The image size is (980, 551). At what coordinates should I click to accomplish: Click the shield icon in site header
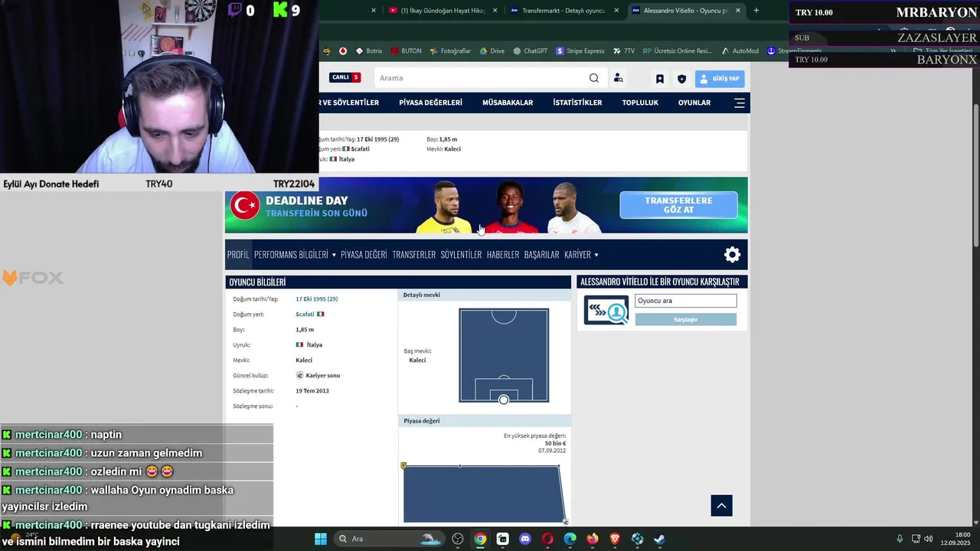coord(682,79)
